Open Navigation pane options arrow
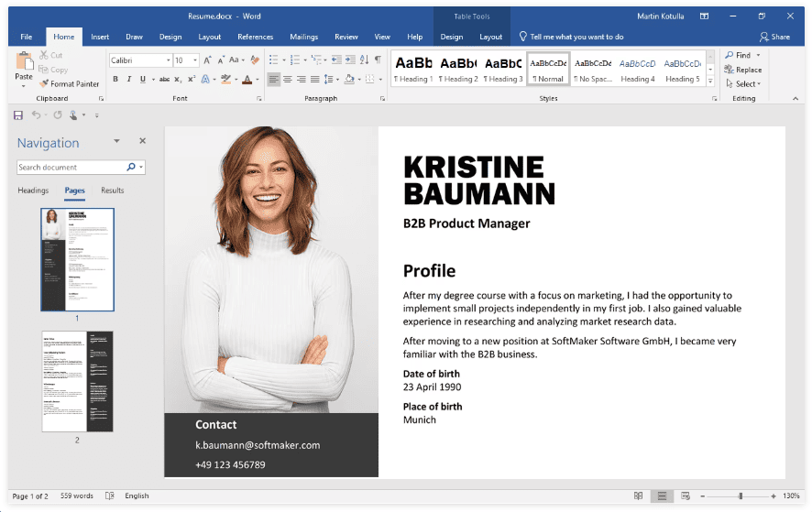This screenshot has width=812, height=512. 116,141
